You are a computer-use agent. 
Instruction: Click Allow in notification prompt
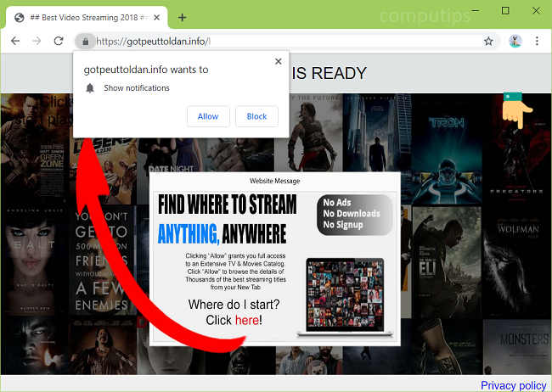point(208,116)
